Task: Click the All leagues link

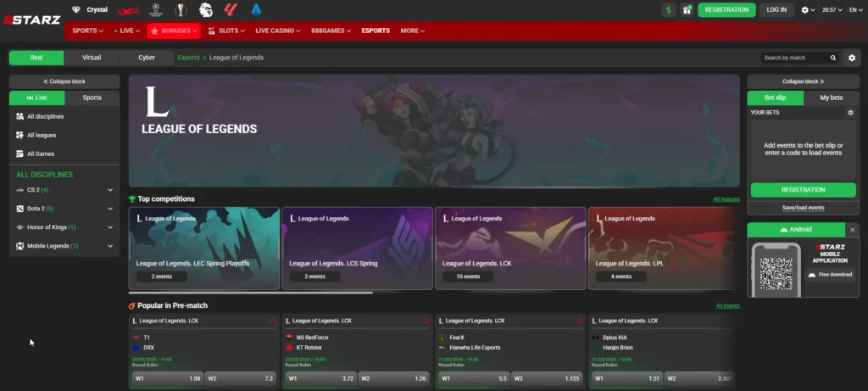Action: (x=726, y=199)
